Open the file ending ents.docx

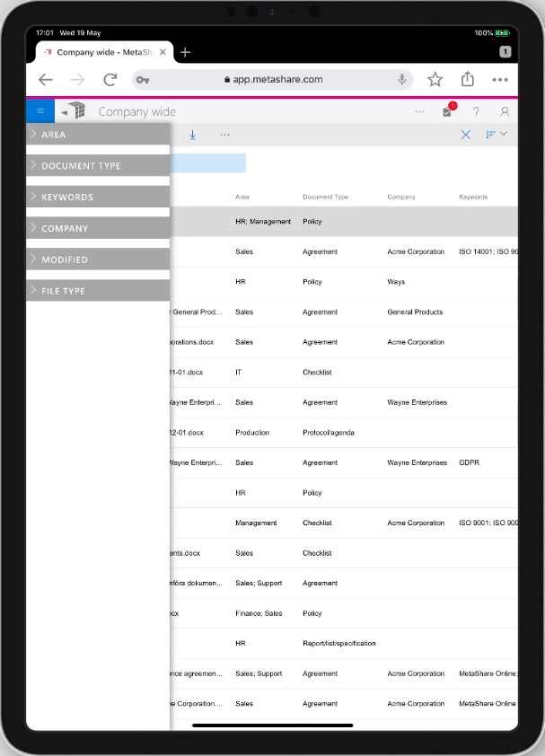click(185, 553)
